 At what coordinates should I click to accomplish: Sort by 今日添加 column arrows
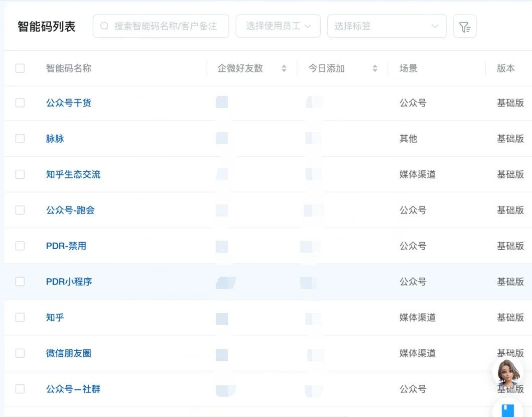click(x=375, y=69)
